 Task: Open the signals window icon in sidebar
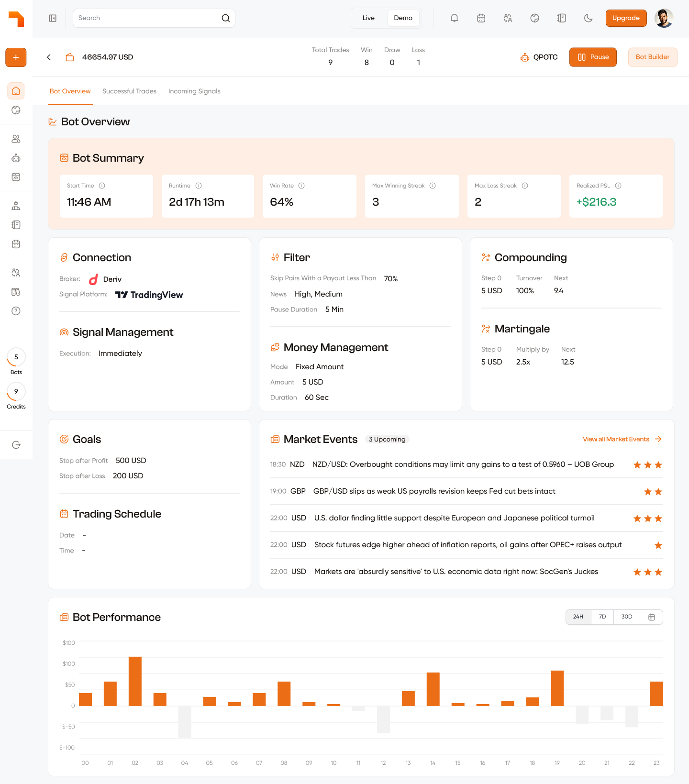click(16, 177)
